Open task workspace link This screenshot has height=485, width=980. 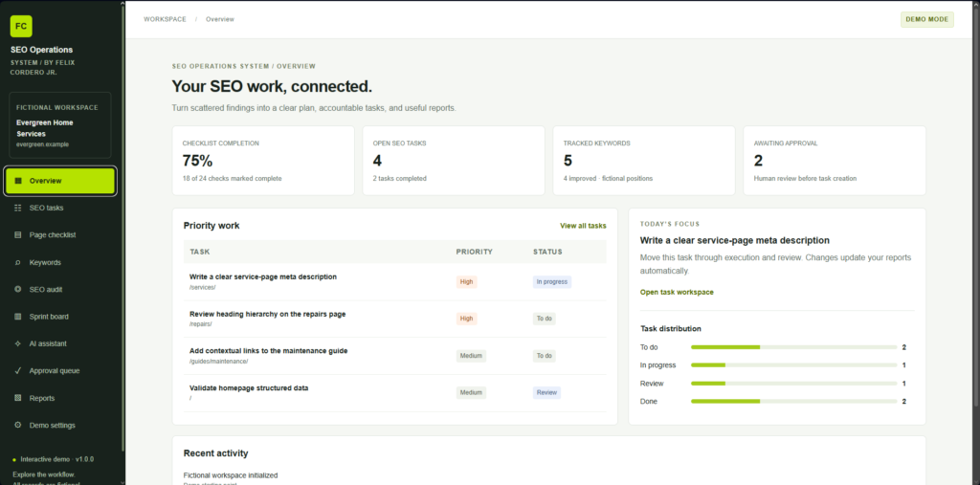point(677,292)
